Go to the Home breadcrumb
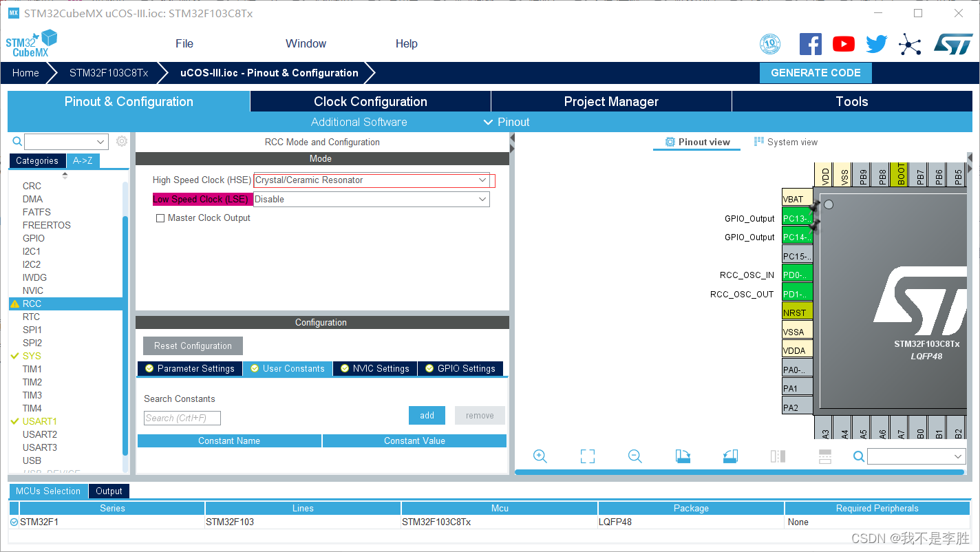The image size is (980, 552). click(25, 73)
